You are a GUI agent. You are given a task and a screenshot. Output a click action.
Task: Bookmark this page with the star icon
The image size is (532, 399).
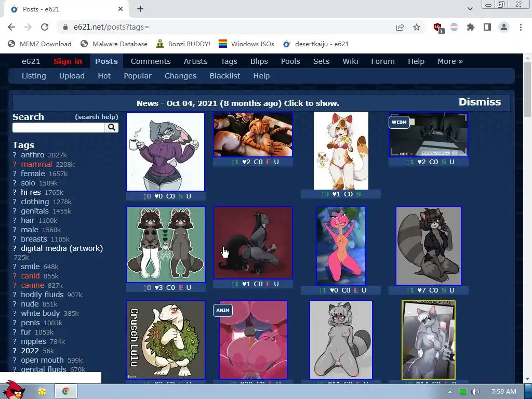417,27
